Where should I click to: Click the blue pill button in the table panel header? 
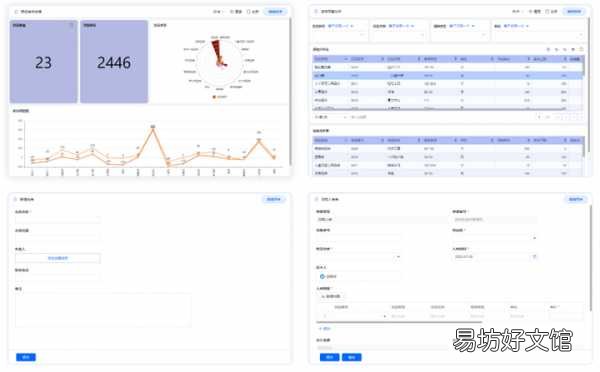tap(574, 12)
